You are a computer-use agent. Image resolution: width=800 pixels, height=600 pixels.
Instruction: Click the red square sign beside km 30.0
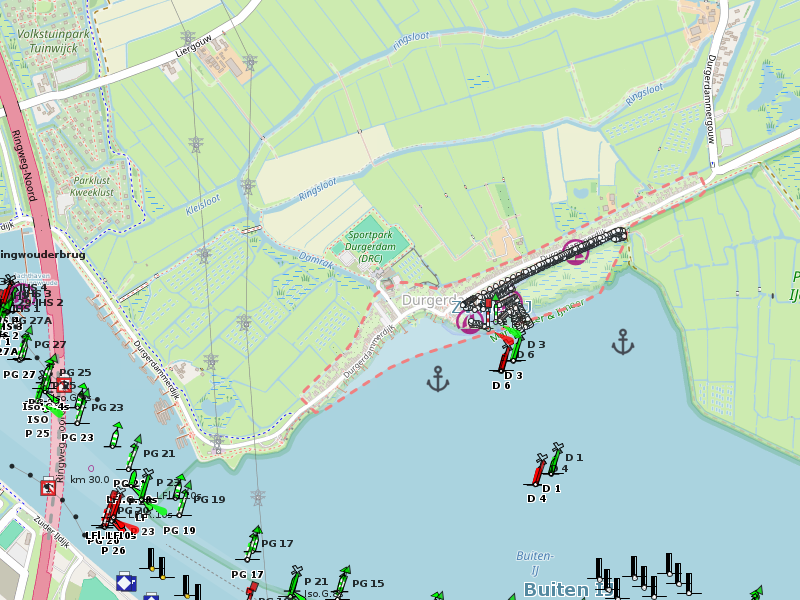click(x=48, y=488)
